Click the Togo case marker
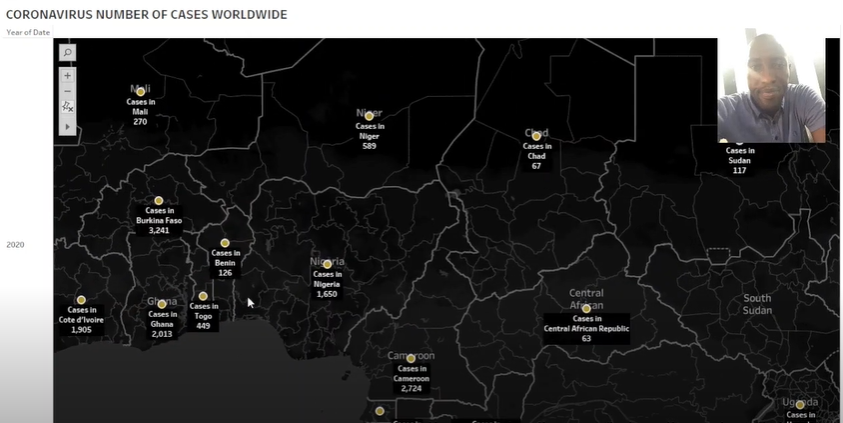 (203, 296)
